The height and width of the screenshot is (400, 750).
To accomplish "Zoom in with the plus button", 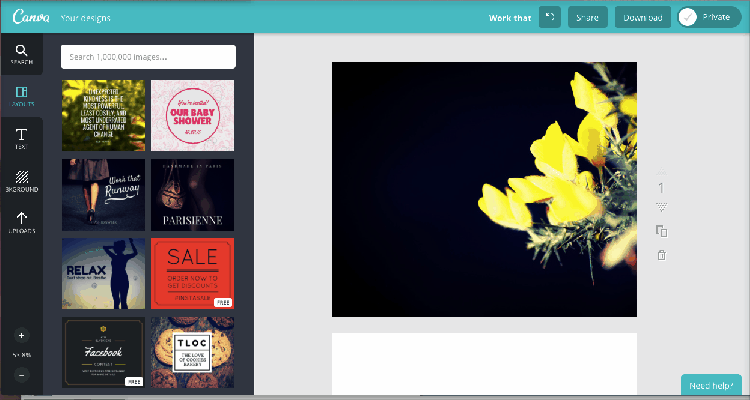I will [x=22, y=335].
